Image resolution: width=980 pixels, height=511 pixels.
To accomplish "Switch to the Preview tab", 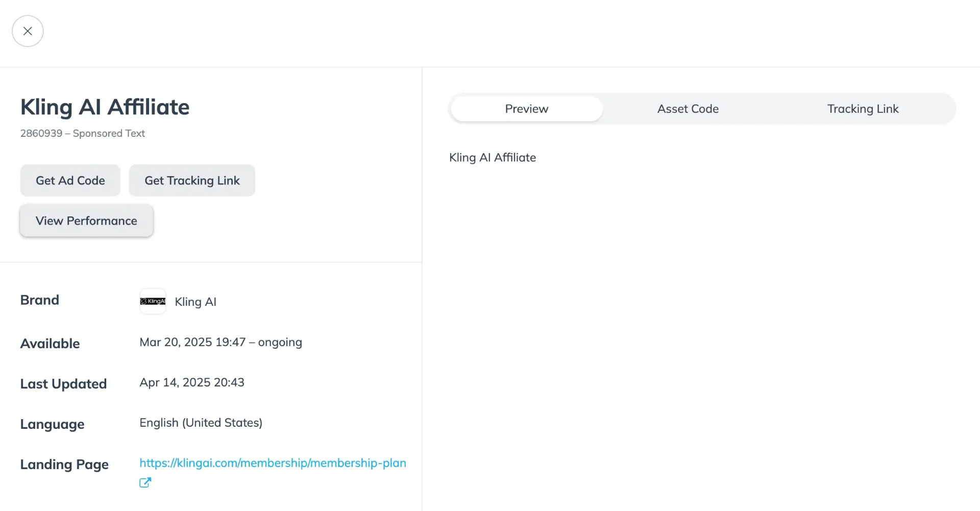I will [527, 109].
